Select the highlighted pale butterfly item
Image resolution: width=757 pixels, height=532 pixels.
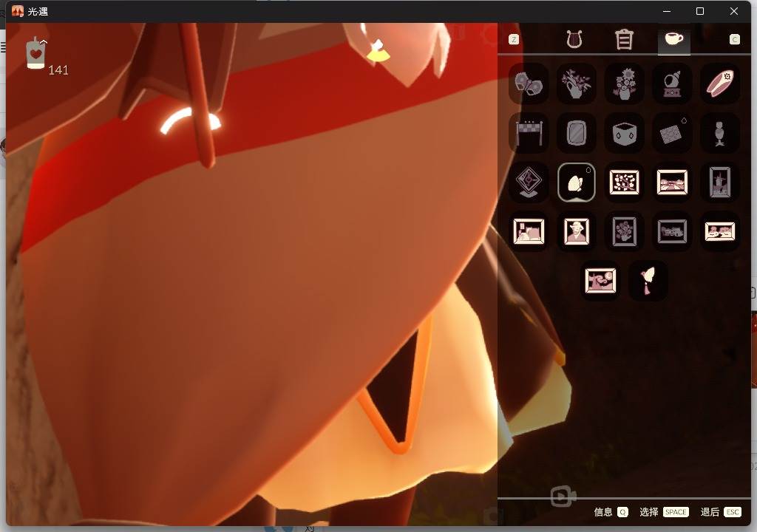[576, 182]
